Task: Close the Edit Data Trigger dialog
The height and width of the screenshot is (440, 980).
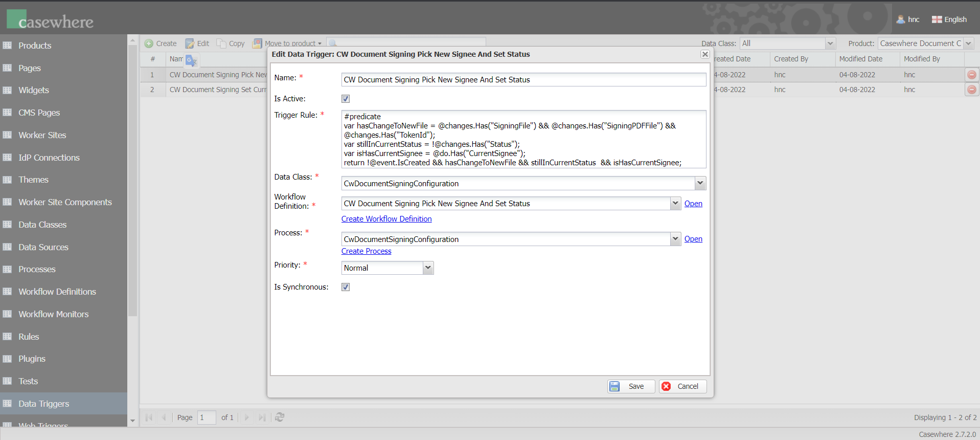Action: [x=705, y=54]
